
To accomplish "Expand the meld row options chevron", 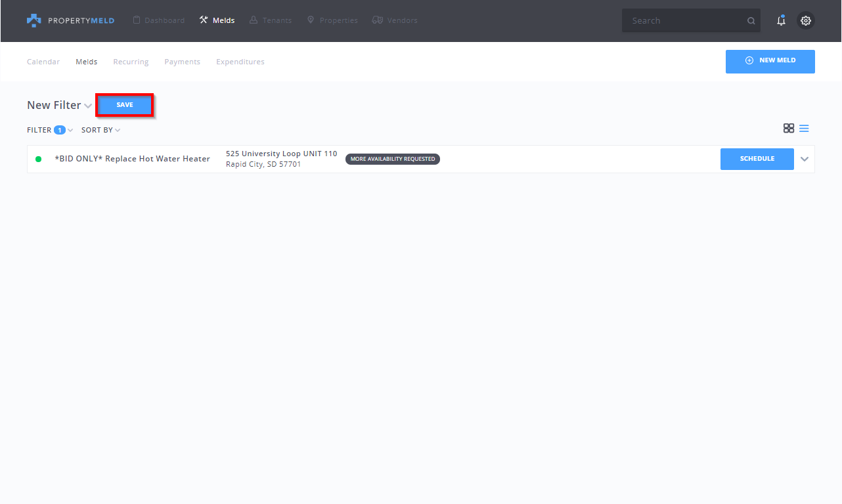I will [x=805, y=159].
